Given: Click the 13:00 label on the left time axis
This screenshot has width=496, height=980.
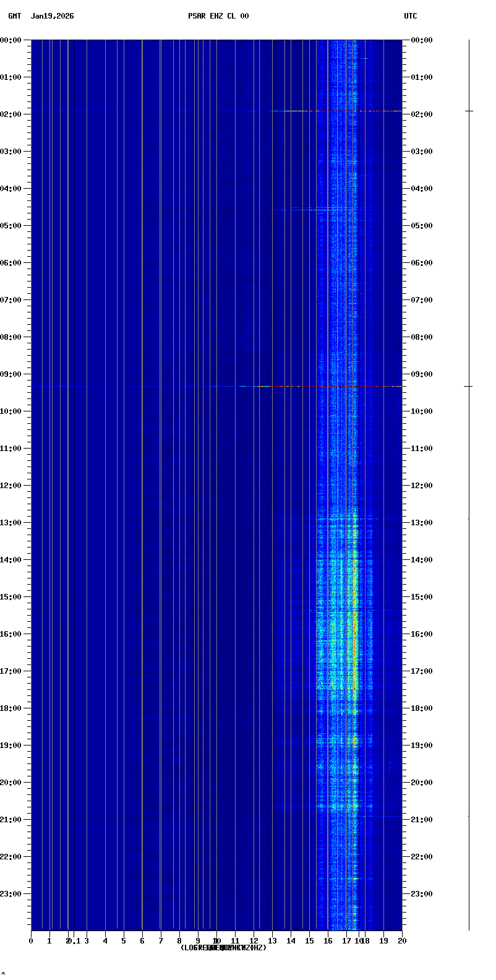Looking at the screenshot, I should 11,523.
